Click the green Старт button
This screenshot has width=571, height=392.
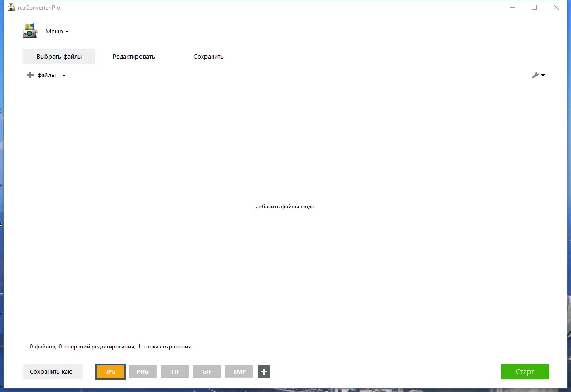[x=525, y=371]
